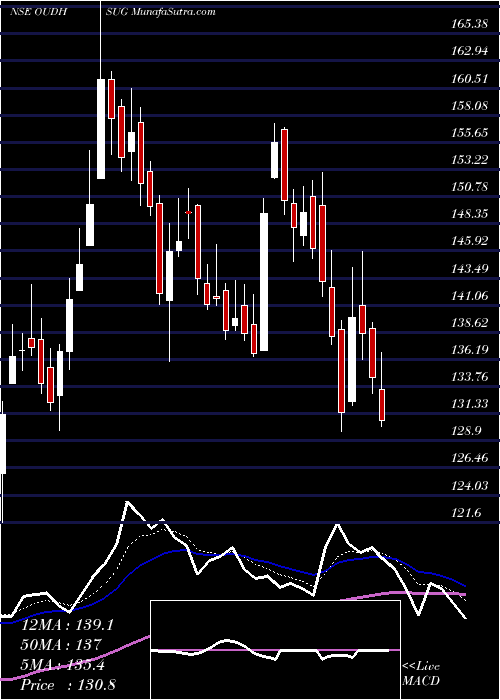Click the 124.03 price axis label

[469, 486]
